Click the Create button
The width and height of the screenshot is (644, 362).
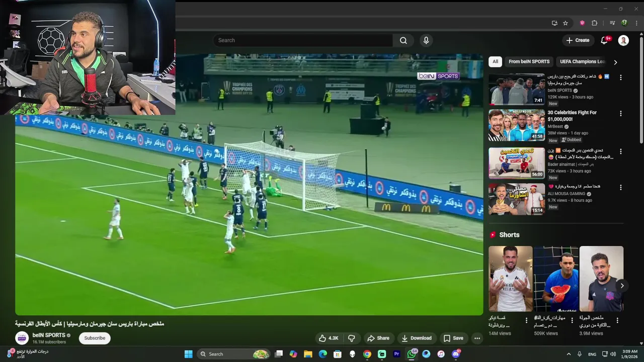pyautogui.click(x=577, y=40)
